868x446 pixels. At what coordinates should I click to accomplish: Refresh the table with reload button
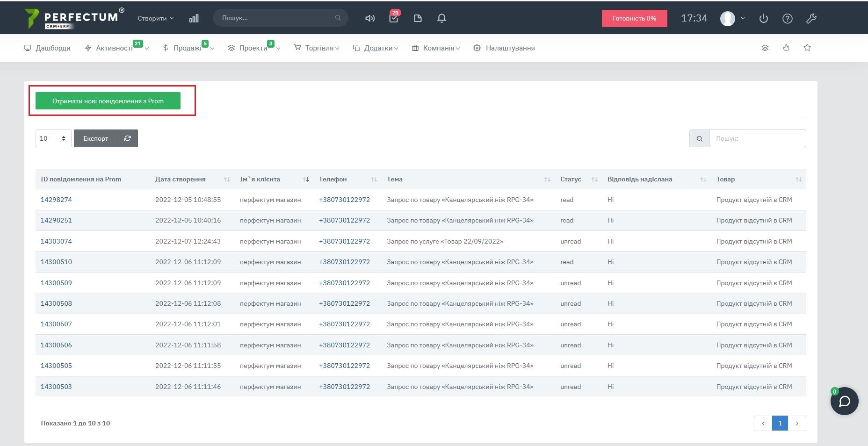[x=127, y=138]
